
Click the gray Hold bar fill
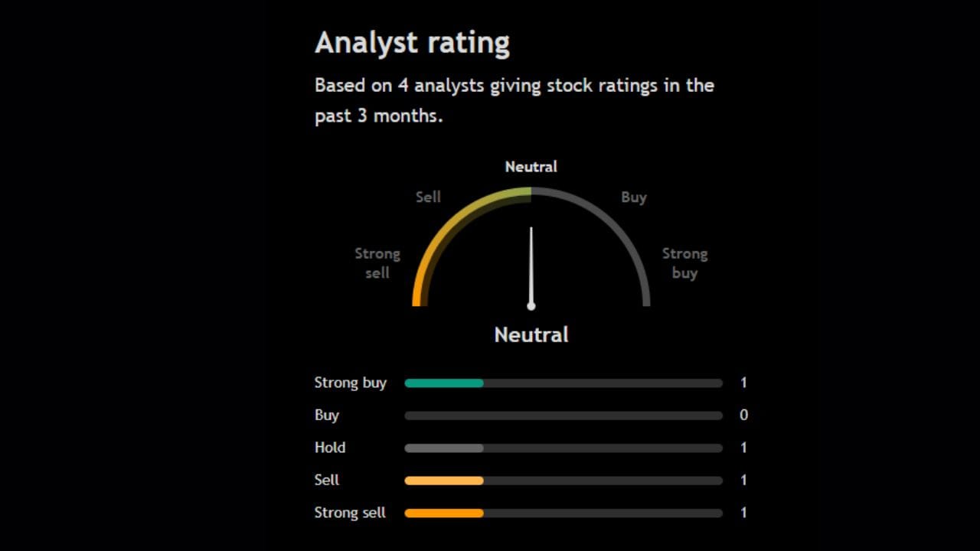point(444,448)
